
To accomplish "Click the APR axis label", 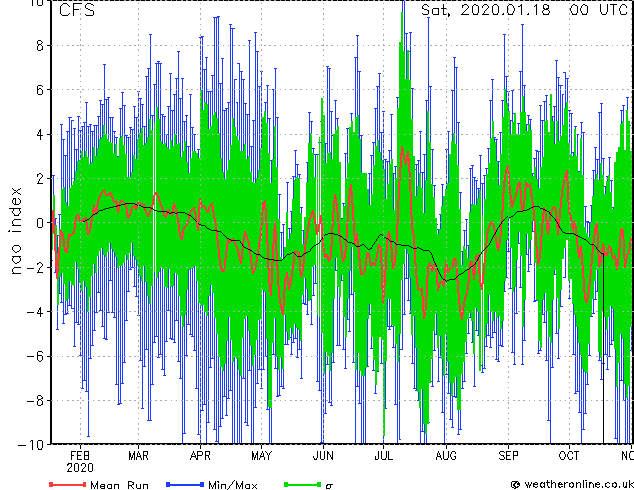I will coord(200,456).
